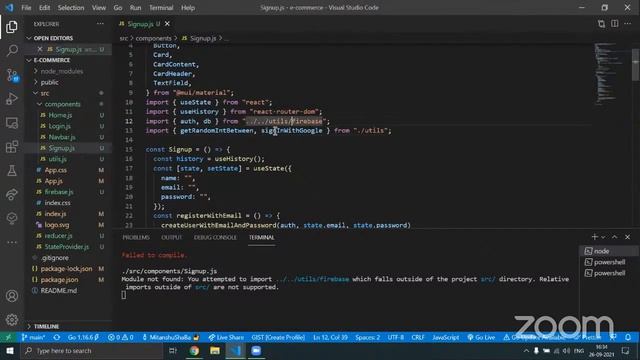Open changes compare icon in editor toolbar

pos(601,24)
